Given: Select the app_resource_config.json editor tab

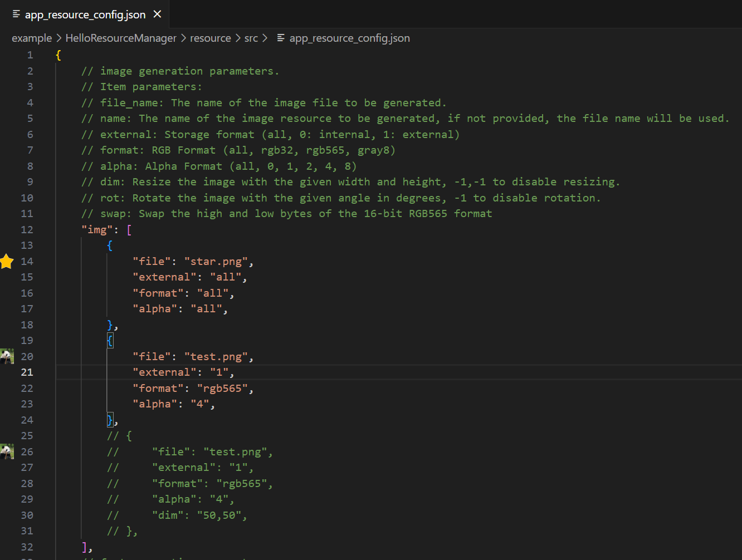Looking at the screenshot, I should click(84, 14).
